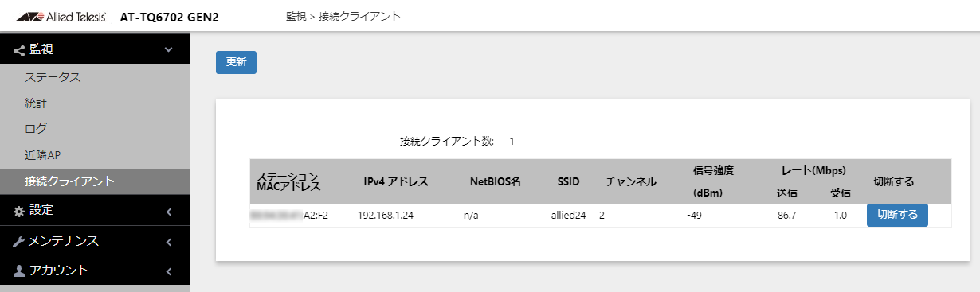980x292 pixels.
Task: Click the 更新 refresh button
Action: point(236,62)
